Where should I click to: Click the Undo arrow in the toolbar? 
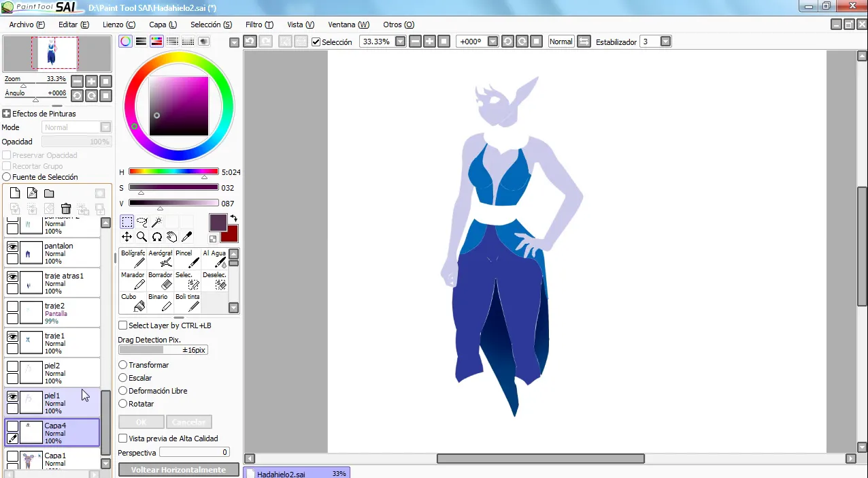tap(250, 42)
